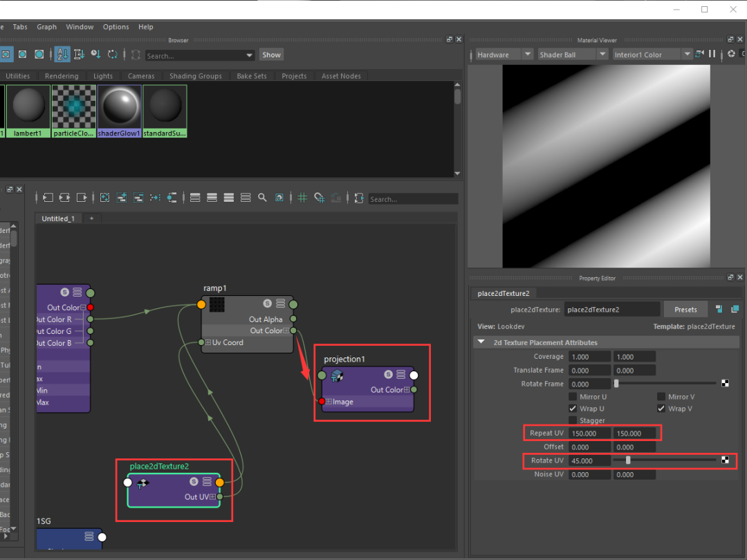Open the Options menu

pyautogui.click(x=116, y=27)
